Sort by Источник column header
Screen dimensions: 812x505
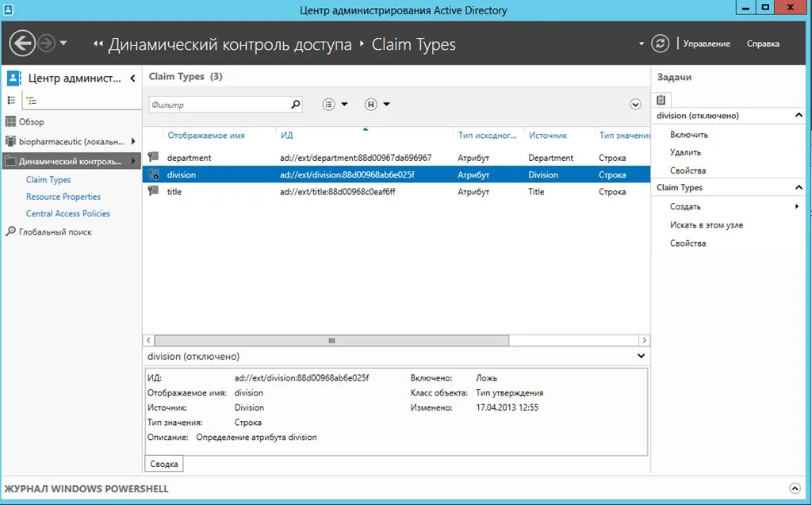[548, 136]
